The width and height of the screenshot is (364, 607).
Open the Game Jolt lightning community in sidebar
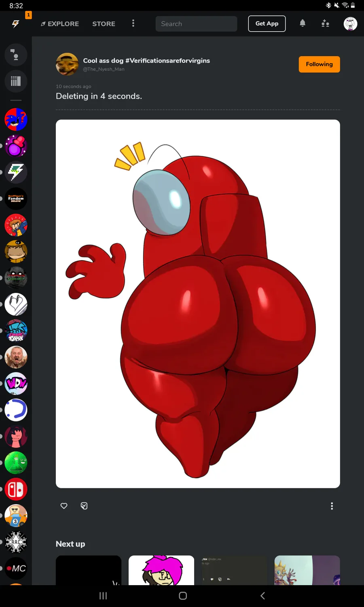click(x=16, y=172)
